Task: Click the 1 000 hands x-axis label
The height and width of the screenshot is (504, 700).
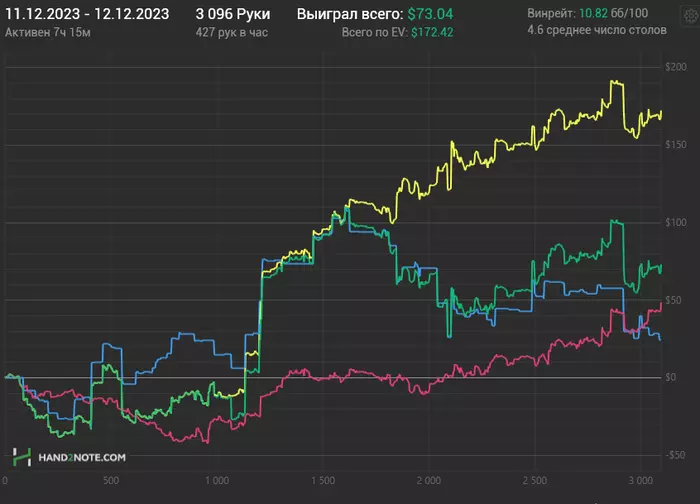Action: click(x=217, y=480)
